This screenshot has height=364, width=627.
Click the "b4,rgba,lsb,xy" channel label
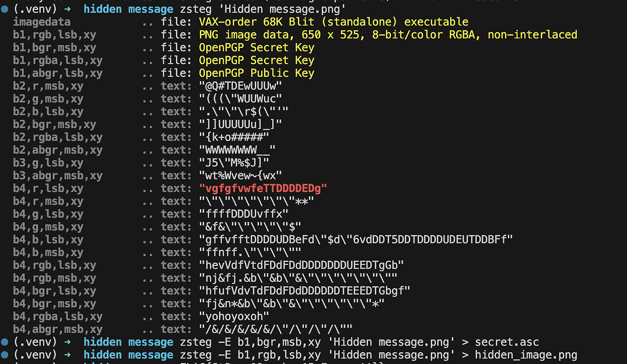58,317
